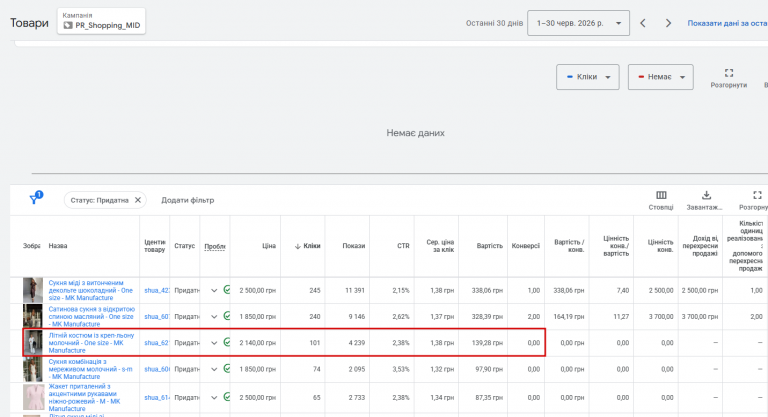Open the Стовпці columns icon

pyautogui.click(x=661, y=196)
